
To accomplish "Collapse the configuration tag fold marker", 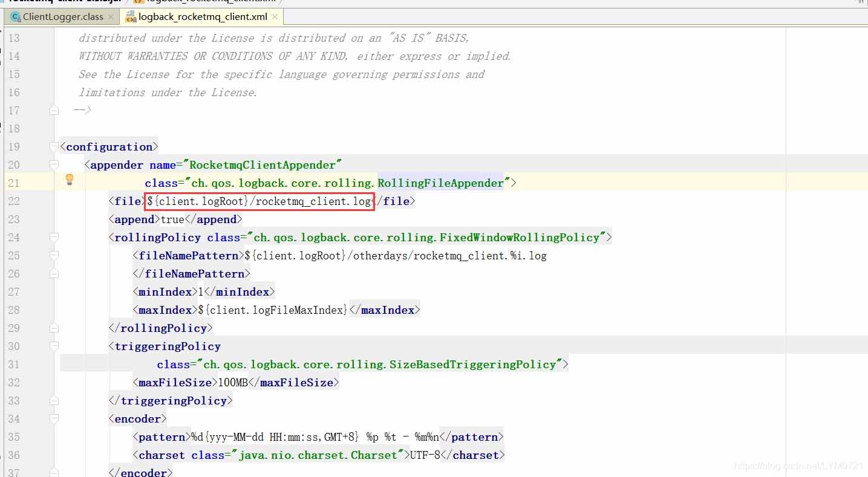I will click(x=54, y=147).
